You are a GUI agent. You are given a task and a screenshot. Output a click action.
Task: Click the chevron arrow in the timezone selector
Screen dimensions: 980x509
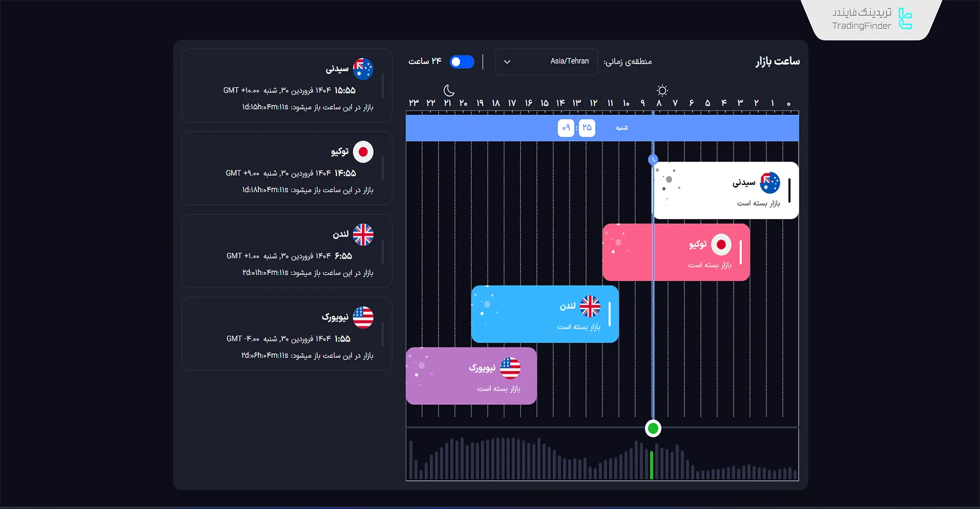(507, 62)
